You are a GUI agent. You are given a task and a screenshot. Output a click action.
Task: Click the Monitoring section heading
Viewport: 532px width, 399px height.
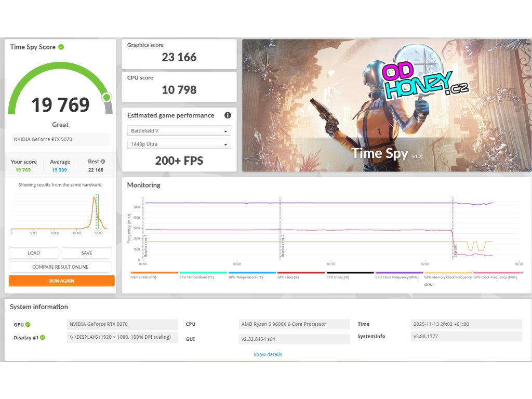tap(143, 185)
